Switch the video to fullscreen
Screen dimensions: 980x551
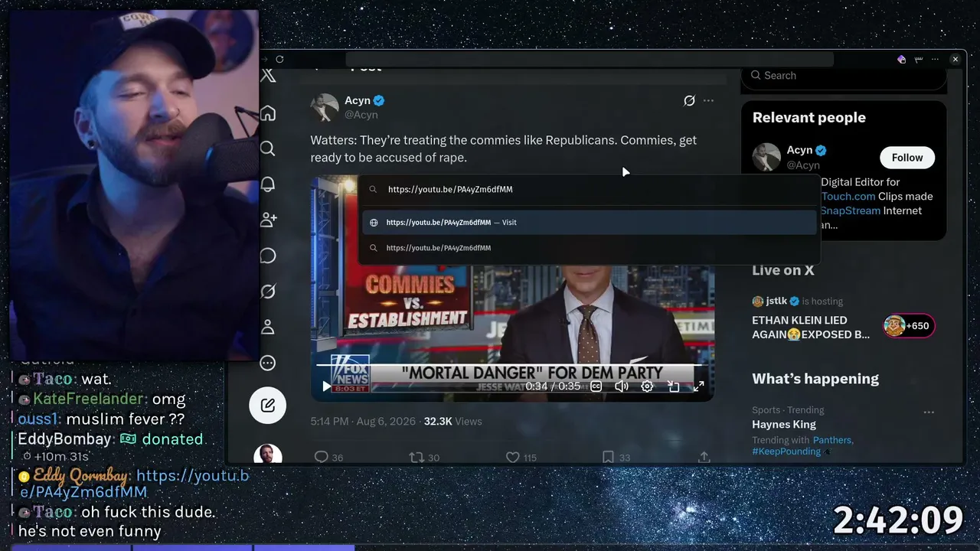(698, 386)
